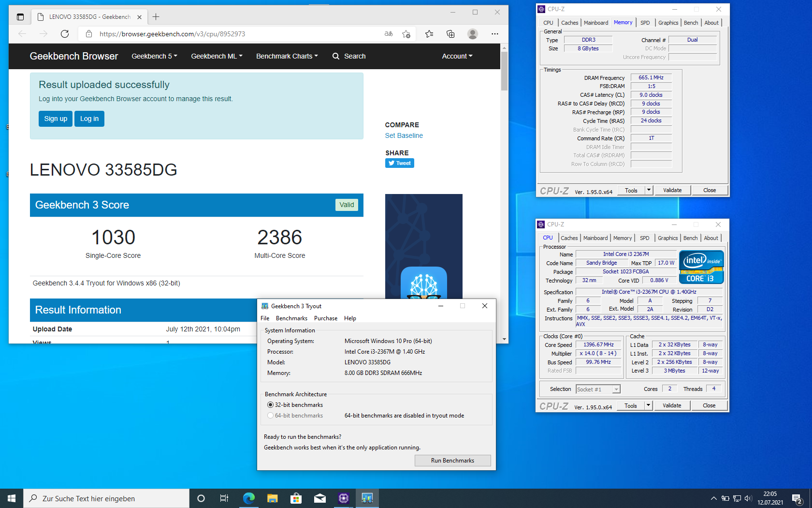The height and width of the screenshot is (508, 812).
Task: Expand the Geekbench 5 dropdown menu
Action: point(154,56)
